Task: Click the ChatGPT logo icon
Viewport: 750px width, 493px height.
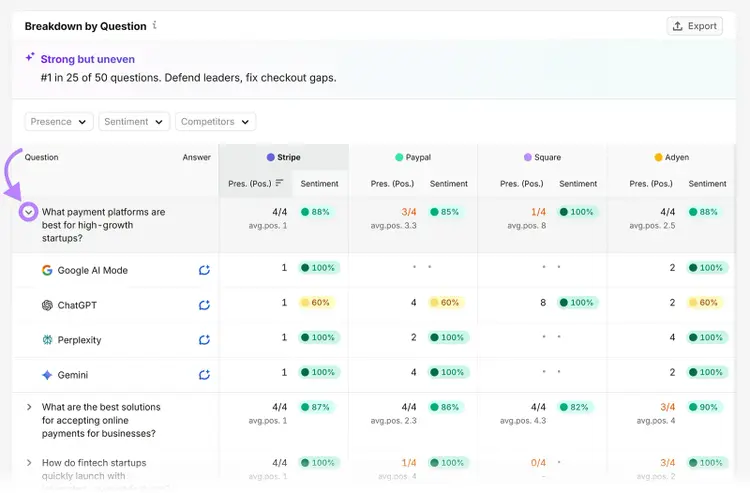Action: point(47,305)
